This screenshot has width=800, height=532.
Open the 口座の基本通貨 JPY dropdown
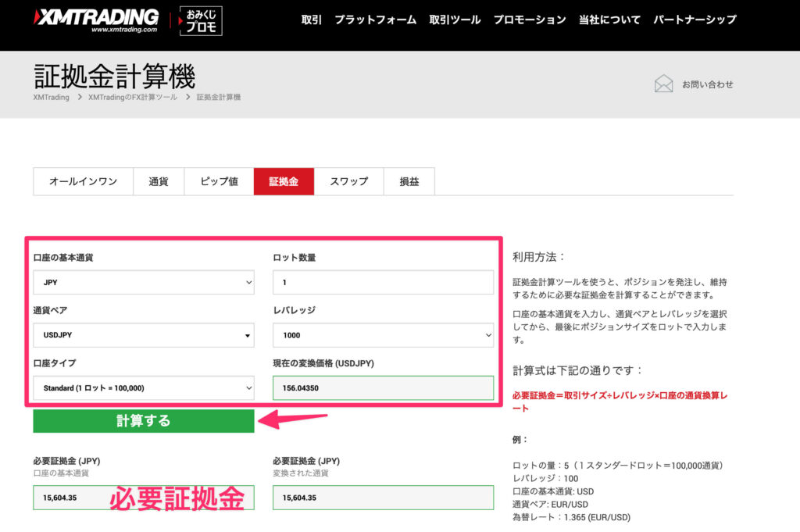144,282
